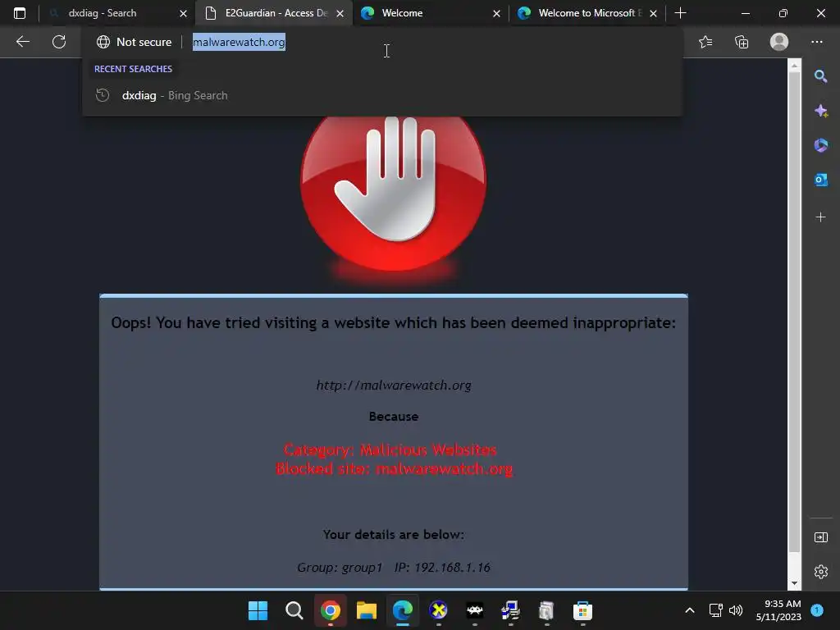
Task: View the Not secure site information
Action: pyautogui.click(x=134, y=42)
